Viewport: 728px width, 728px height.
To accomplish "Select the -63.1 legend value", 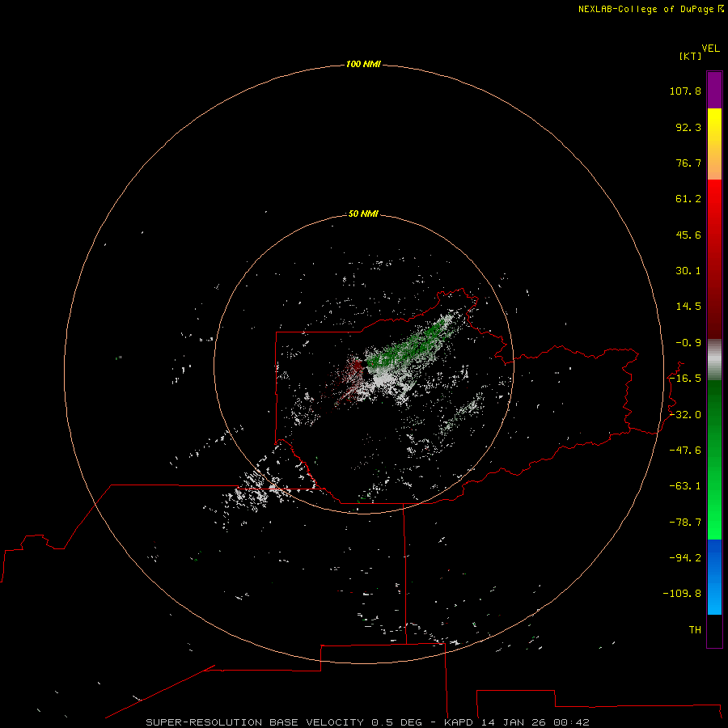I will point(685,486).
